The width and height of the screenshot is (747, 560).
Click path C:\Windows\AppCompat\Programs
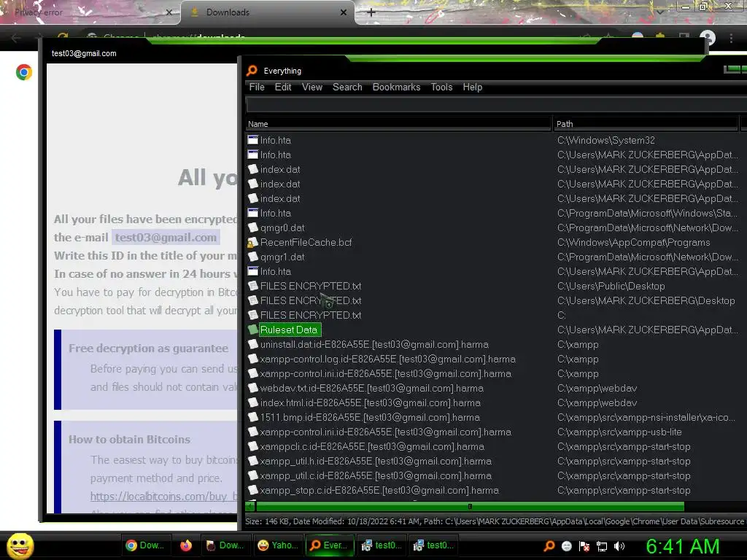(x=634, y=242)
